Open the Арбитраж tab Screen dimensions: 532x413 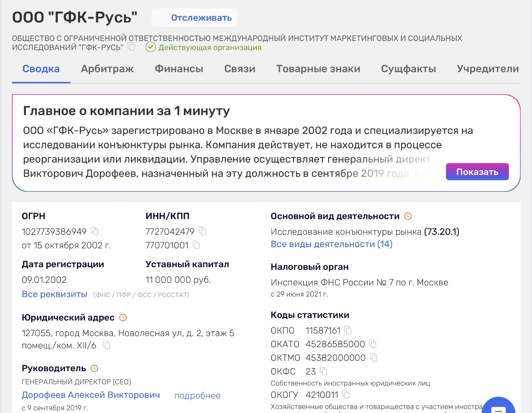[x=107, y=69]
